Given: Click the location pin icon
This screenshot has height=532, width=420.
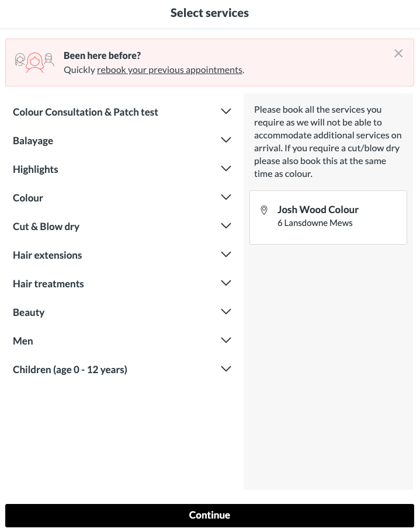Looking at the screenshot, I should pos(264,210).
